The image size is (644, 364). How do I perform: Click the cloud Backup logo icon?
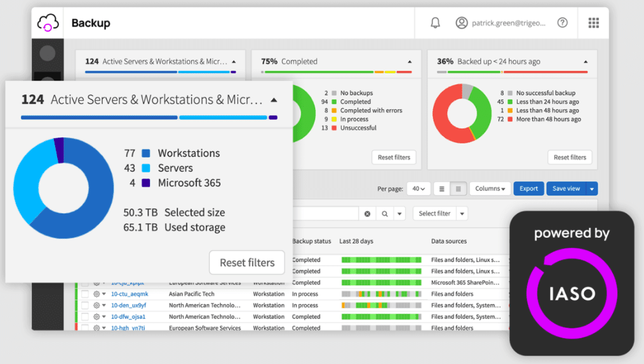tap(48, 23)
